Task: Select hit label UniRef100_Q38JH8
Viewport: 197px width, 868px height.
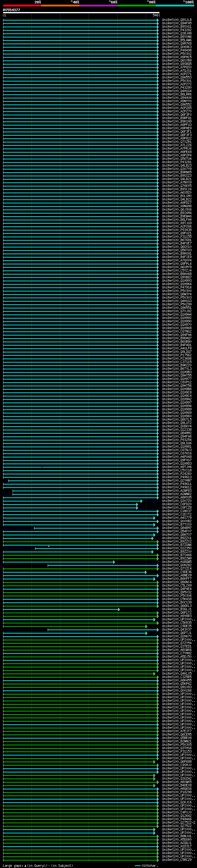Action: [x=177, y=33]
